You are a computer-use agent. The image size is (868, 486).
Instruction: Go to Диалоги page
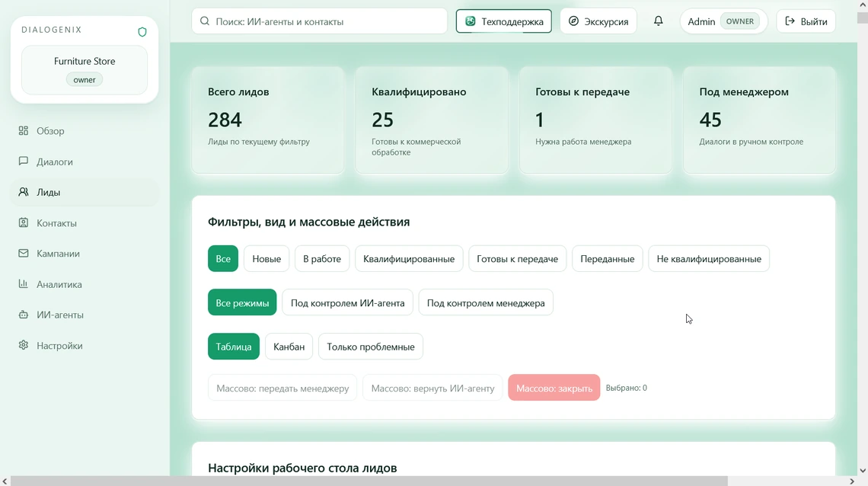click(85, 161)
